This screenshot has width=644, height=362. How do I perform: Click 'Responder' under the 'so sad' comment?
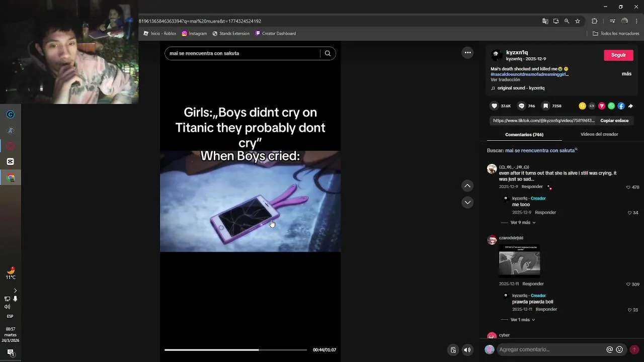point(532,187)
